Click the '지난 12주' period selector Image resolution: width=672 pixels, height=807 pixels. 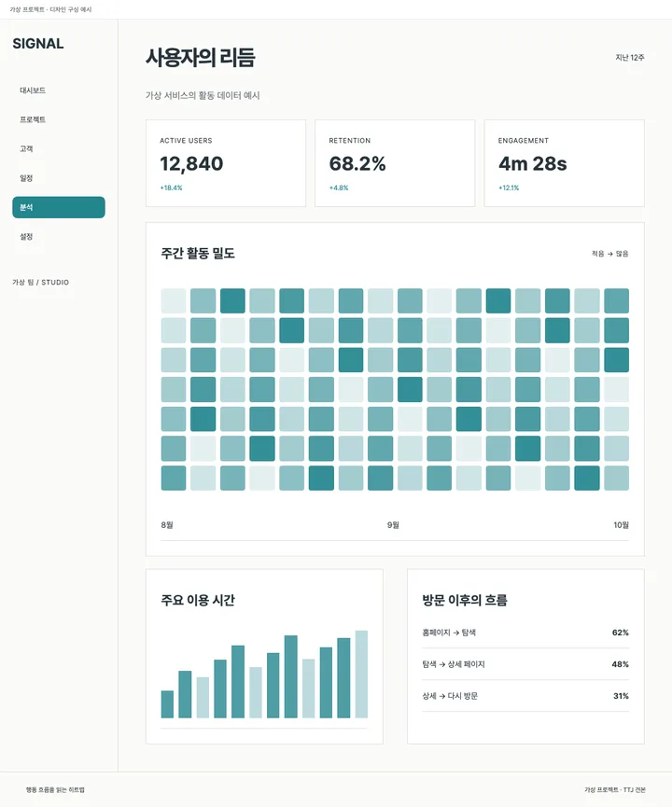point(630,58)
